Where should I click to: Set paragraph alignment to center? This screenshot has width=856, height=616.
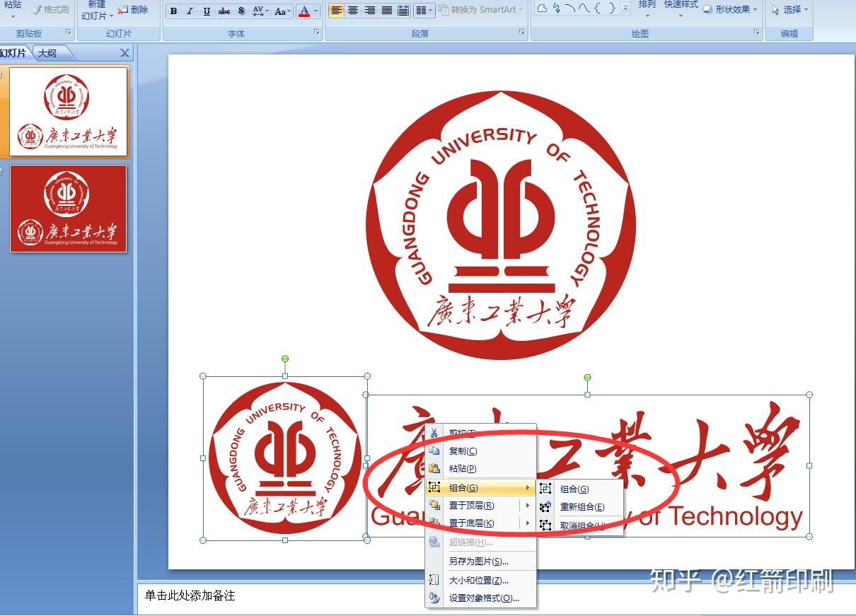(x=353, y=11)
